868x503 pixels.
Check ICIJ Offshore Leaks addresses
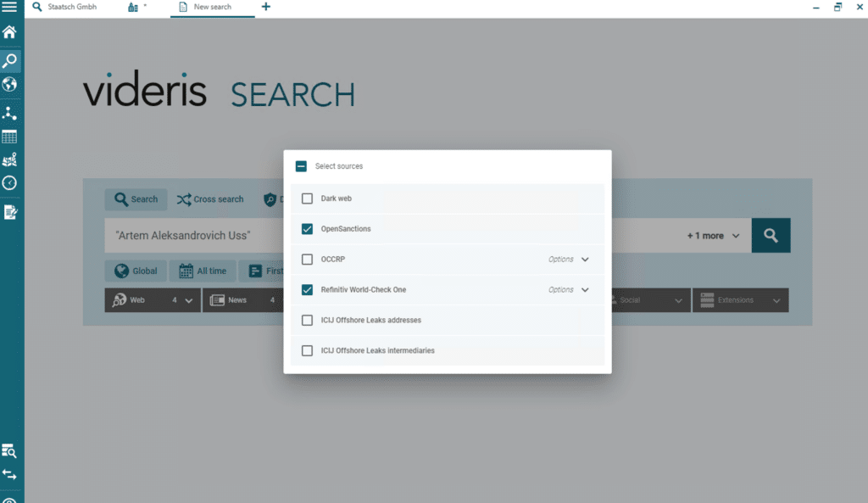click(x=307, y=320)
